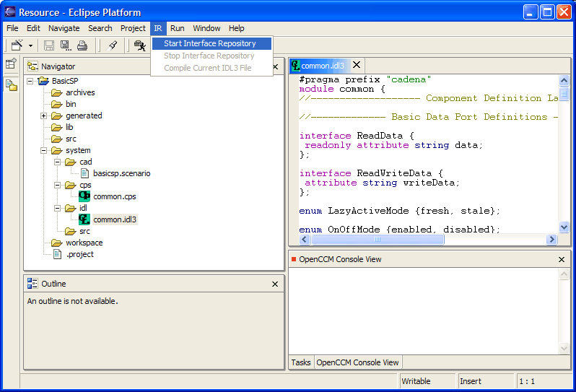Open the dropdown arrow beside New icon
The width and height of the screenshot is (576, 392).
tap(30, 46)
